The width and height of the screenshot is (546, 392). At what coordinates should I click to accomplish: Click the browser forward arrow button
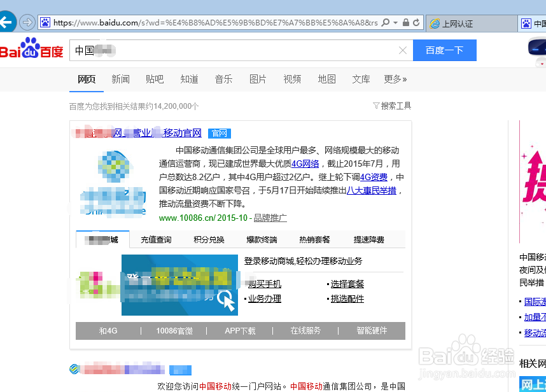27,23
